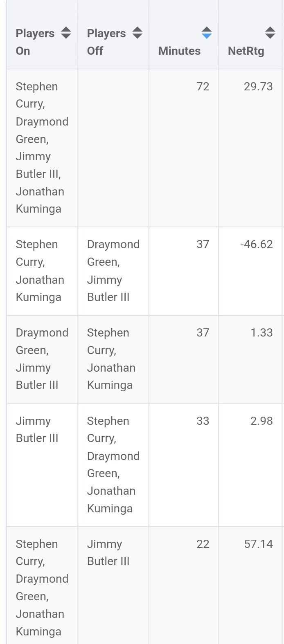Click the 22 minutes cell
The image size is (284, 644).
tap(203, 544)
